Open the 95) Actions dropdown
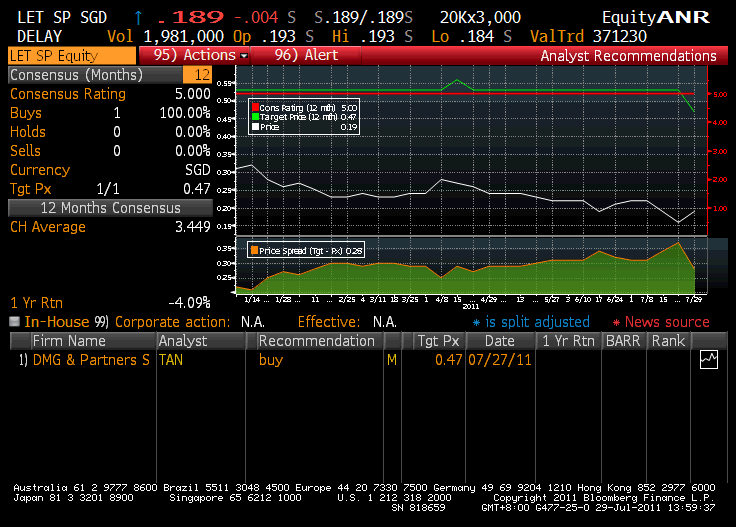This screenshot has height=527, width=736. point(194,55)
